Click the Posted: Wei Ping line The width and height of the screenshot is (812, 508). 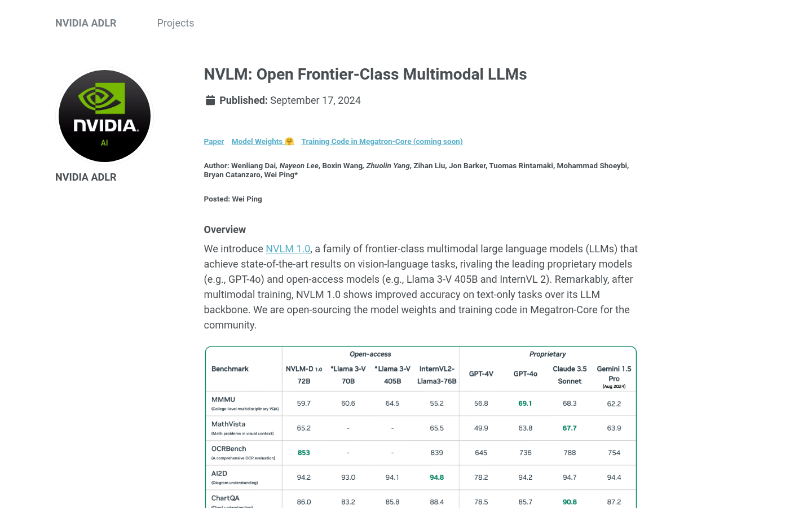pyautogui.click(x=233, y=199)
